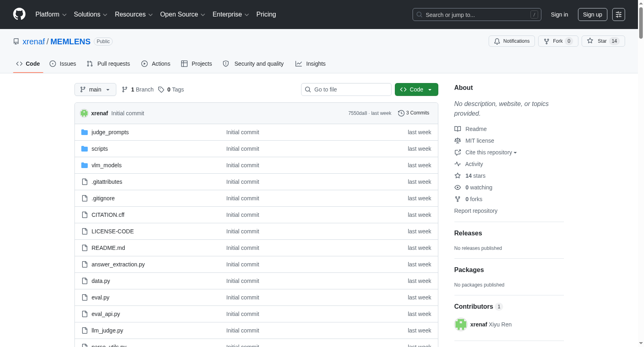The height and width of the screenshot is (347, 644).
Task: Click the MIT license scale icon
Action: (x=458, y=141)
